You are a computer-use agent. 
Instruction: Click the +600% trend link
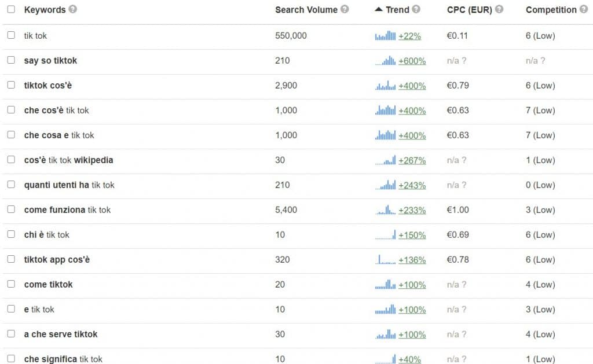412,61
